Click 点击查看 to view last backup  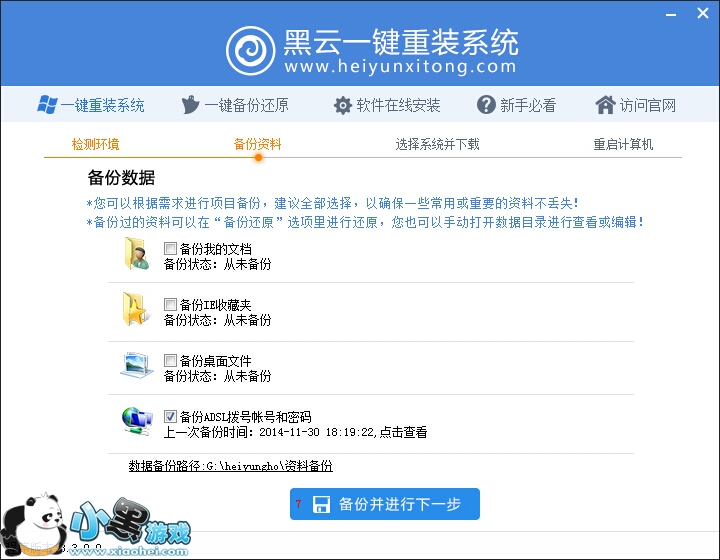tap(403, 432)
